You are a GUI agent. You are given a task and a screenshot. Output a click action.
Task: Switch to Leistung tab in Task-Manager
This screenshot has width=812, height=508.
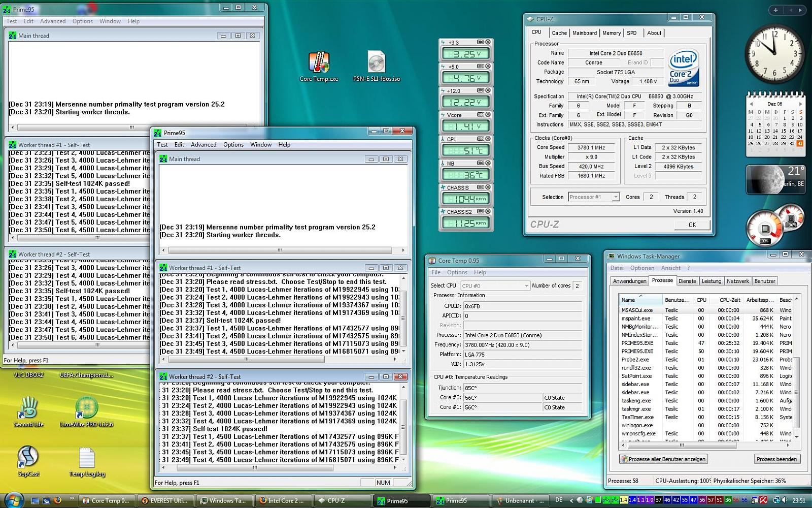711,281
